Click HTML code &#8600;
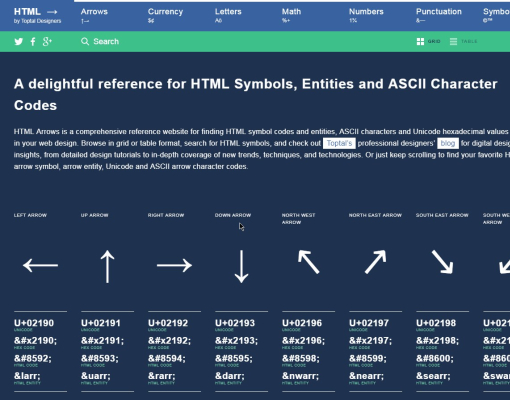This screenshot has height=400, width=510. coord(435,359)
